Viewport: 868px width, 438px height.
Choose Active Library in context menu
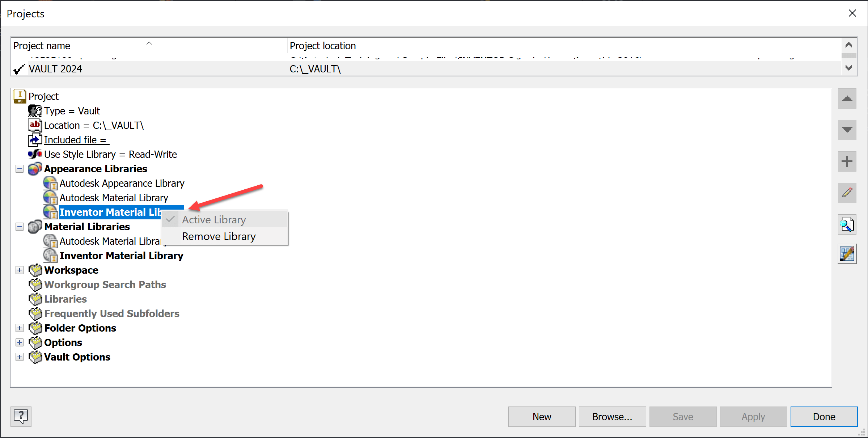tap(225, 220)
